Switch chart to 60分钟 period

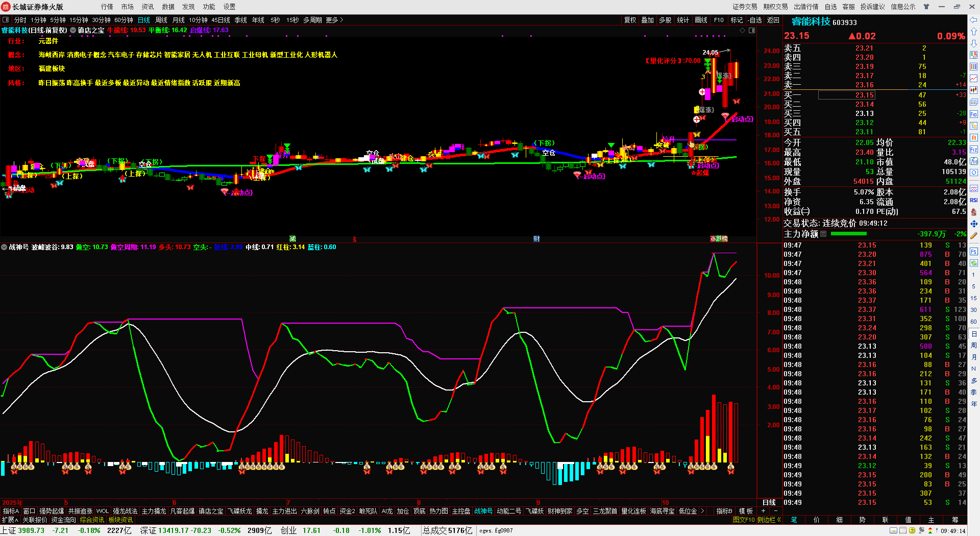coord(124,20)
